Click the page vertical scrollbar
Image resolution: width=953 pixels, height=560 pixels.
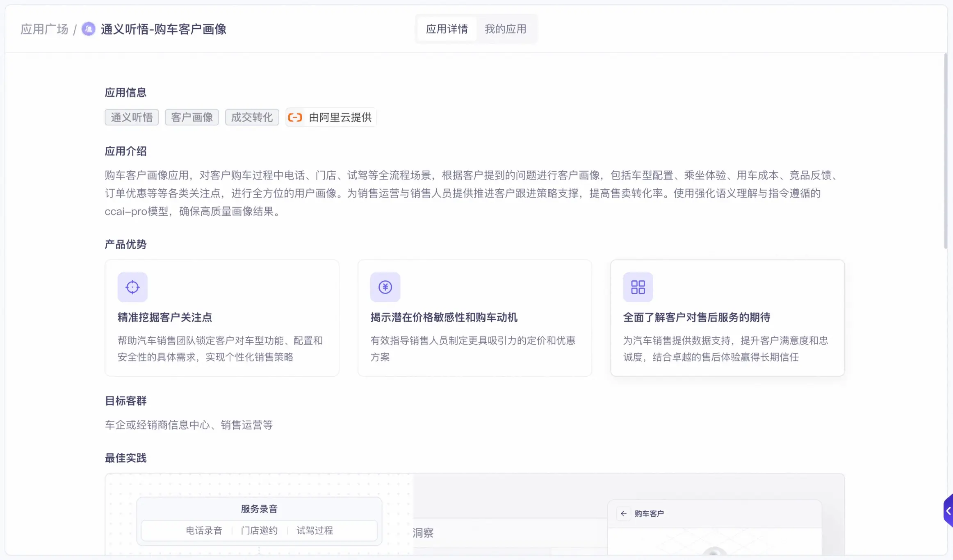(x=946, y=151)
